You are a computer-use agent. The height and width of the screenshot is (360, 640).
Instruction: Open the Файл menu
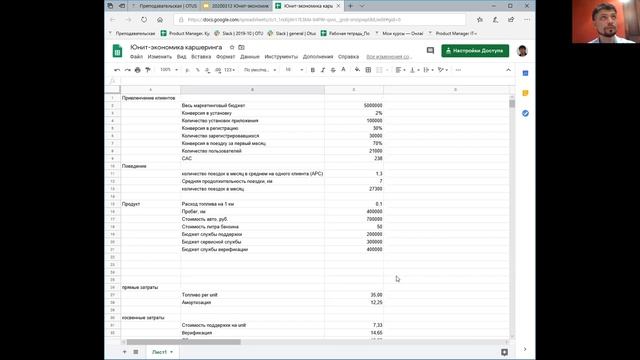point(136,57)
